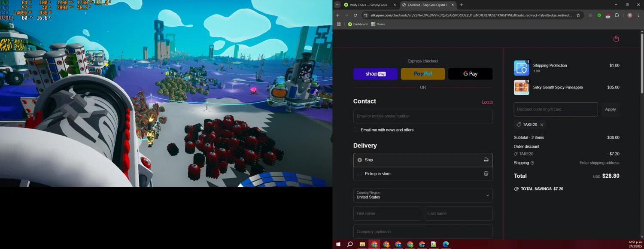Viewport: 644px width, 249px height.
Task: Open the Stores bookmark
Action: click(x=378, y=24)
